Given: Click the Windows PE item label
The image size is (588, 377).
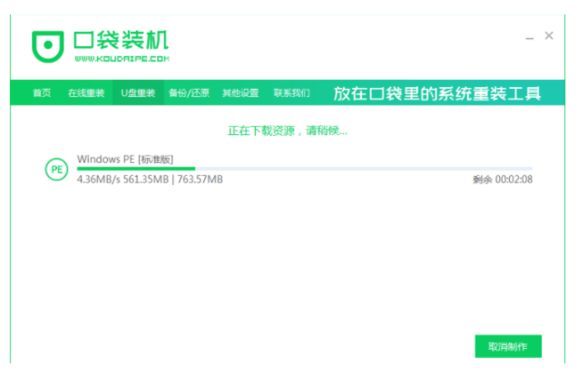Looking at the screenshot, I should point(106,159).
